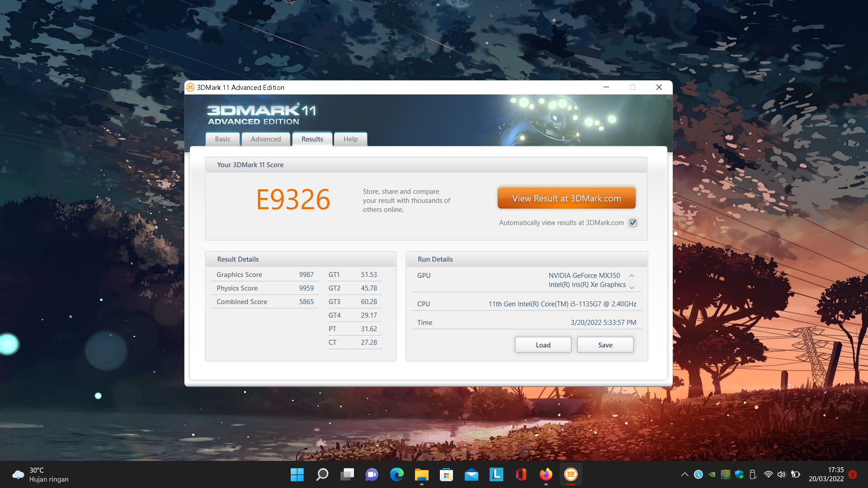Screen dimensions: 868x488
Task: Minimize the 3DMark 11 window
Action: point(606,87)
